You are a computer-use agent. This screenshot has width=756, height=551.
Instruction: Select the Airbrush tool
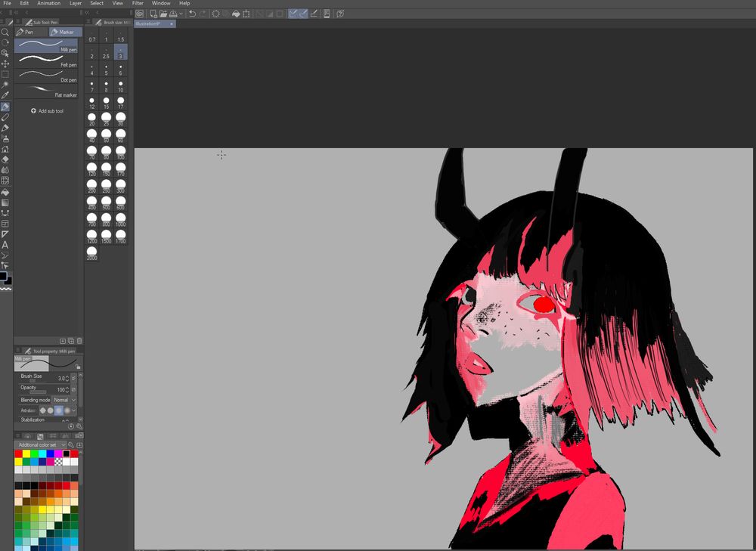click(x=5, y=138)
